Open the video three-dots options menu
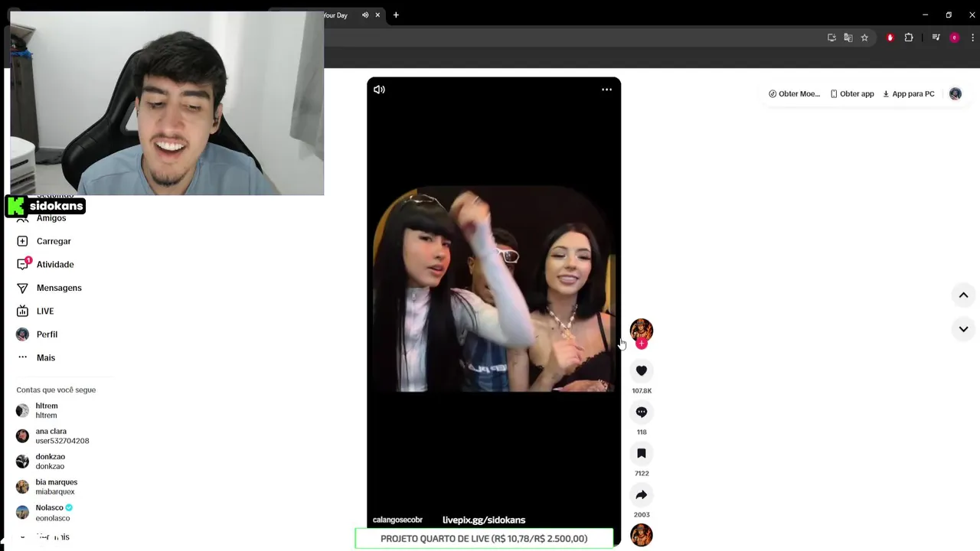The image size is (980, 551). [606, 90]
